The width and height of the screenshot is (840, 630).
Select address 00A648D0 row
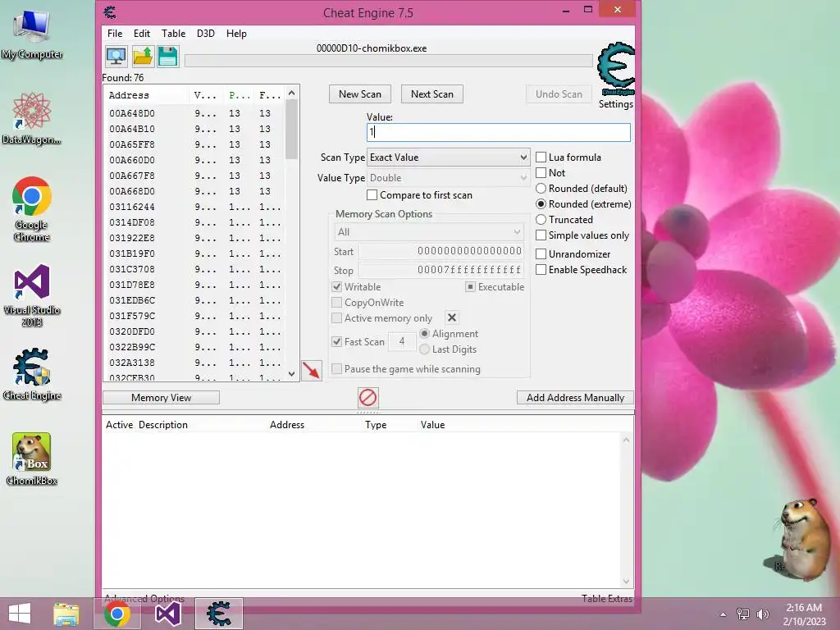coord(194,113)
